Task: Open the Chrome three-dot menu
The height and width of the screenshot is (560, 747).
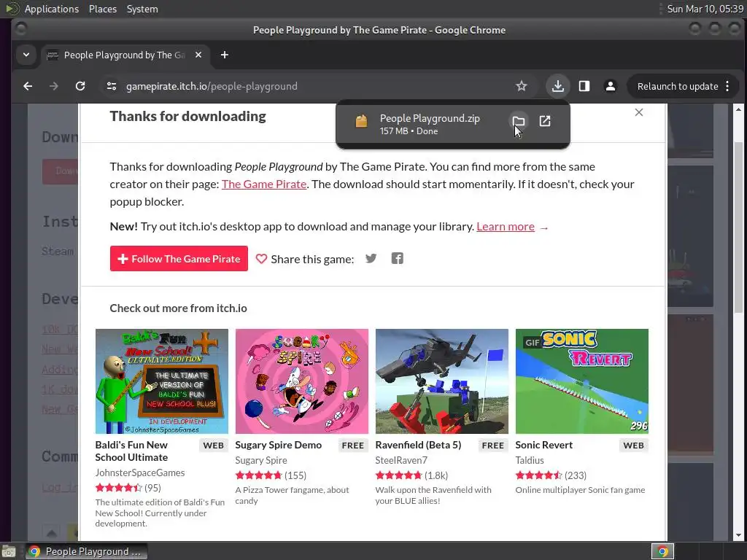Action: coord(727,86)
